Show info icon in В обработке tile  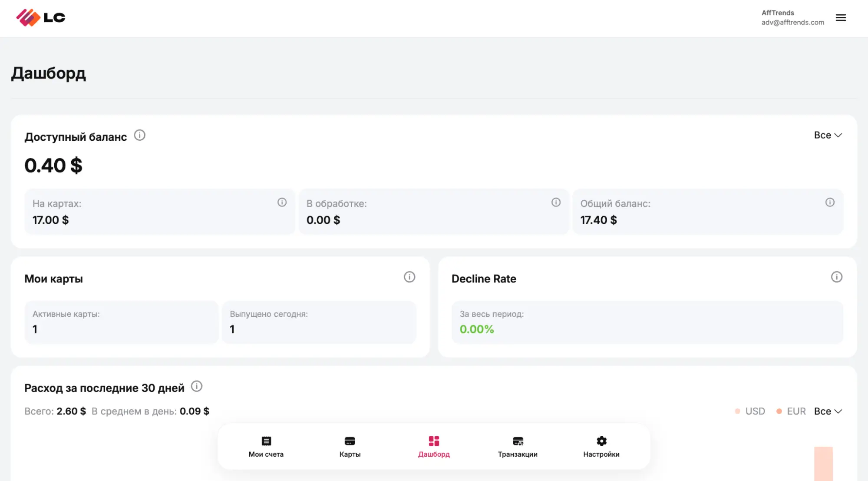click(x=556, y=202)
